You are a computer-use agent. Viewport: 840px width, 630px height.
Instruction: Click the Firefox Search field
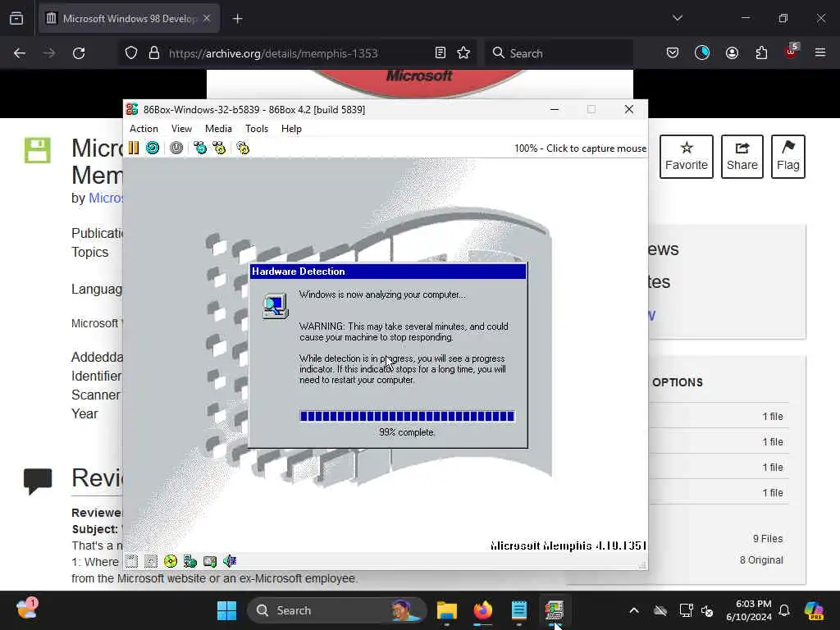[x=559, y=53]
